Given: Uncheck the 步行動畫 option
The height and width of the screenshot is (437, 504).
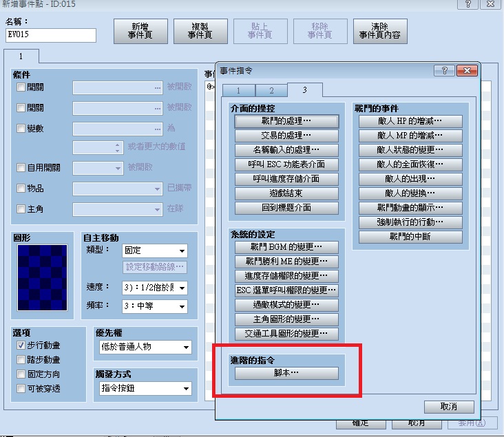Looking at the screenshot, I should (x=21, y=345).
